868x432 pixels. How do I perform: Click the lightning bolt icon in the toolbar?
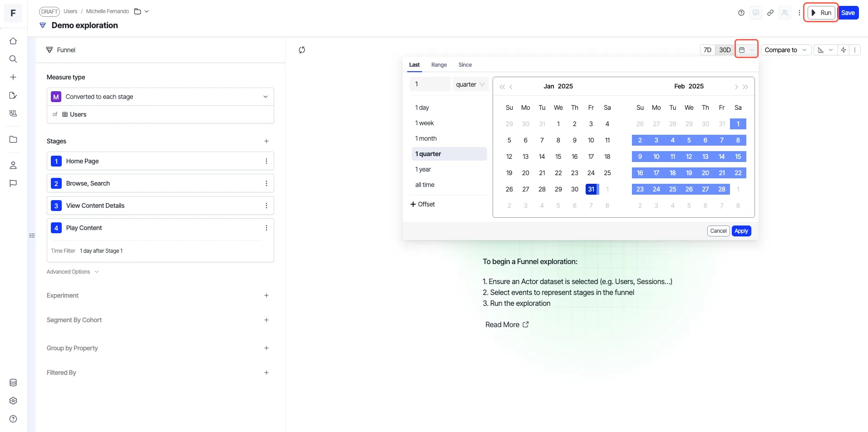coord(843,50)
